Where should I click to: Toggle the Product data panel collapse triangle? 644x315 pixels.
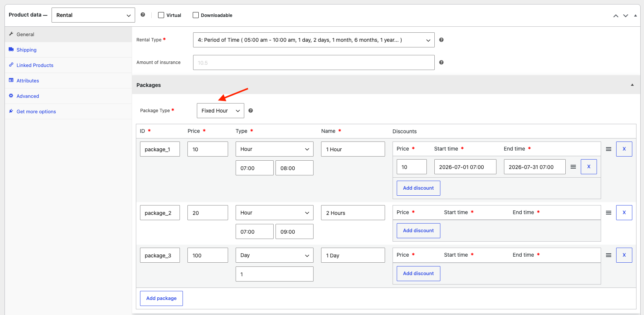tap(635, 15)
